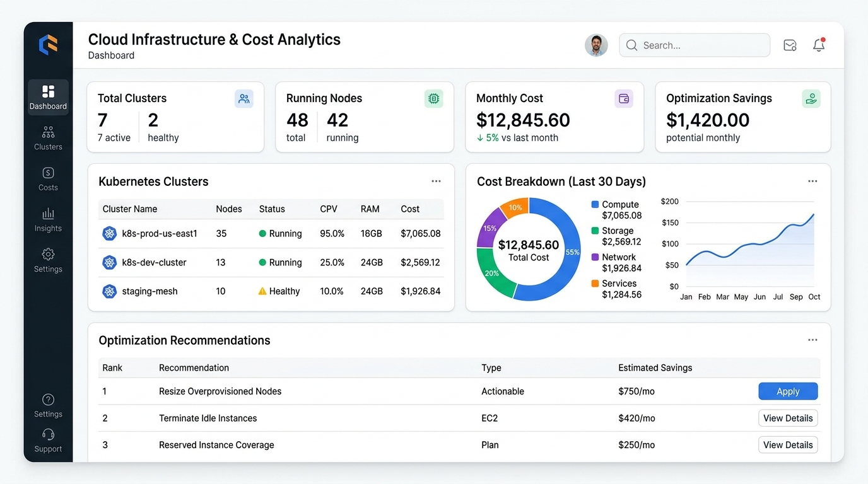Go to Dashboard in the sidebar

(x=48, y=98)
